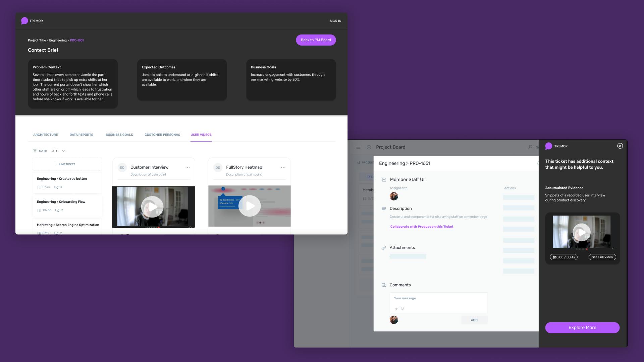
Task: Click checklist icon on Create red button ticket
Action: (x=39, y=187)
